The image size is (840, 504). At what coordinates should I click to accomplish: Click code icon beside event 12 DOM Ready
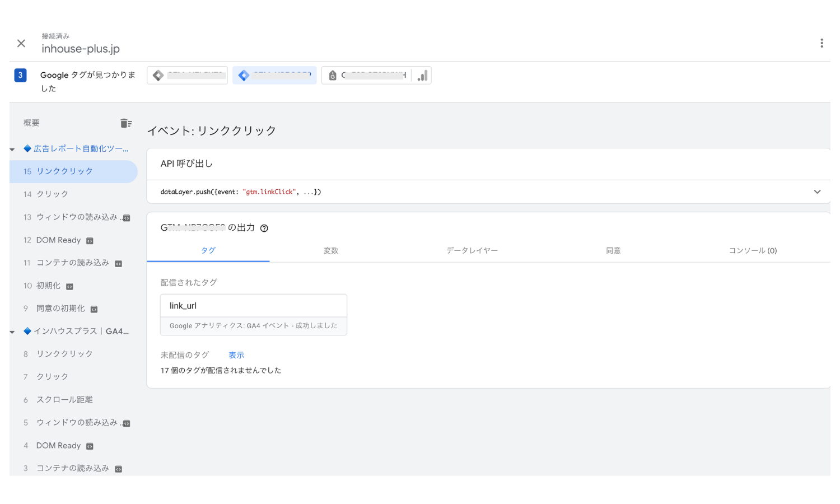(x=90, y=241)
